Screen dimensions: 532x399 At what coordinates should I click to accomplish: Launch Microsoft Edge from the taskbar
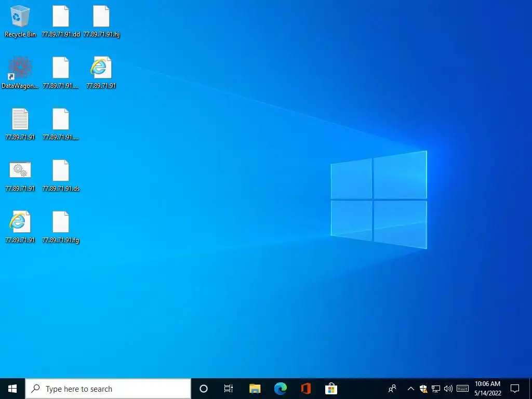tap(280, 389)
